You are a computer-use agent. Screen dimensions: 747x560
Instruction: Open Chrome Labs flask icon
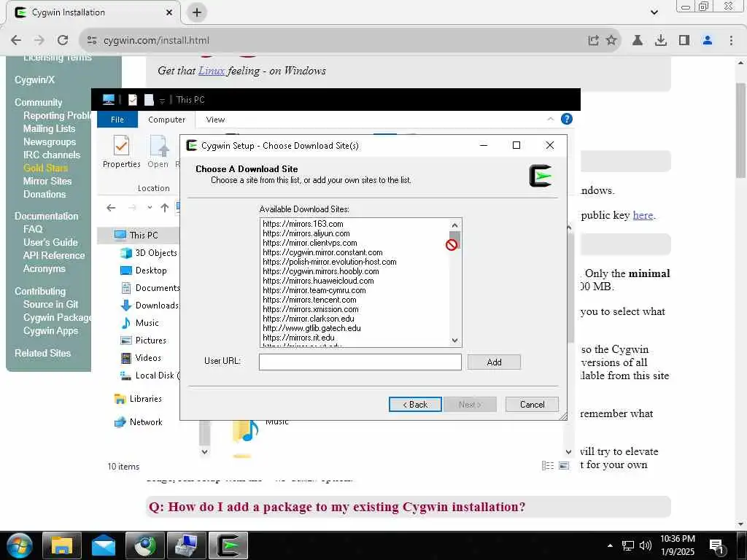click(x=637, y=41)
